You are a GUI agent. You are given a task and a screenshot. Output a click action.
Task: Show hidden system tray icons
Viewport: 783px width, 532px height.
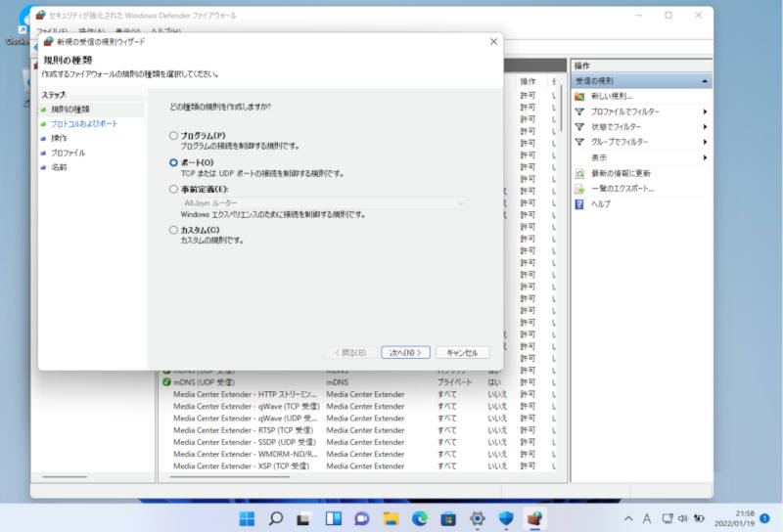[x=628, y=519]
